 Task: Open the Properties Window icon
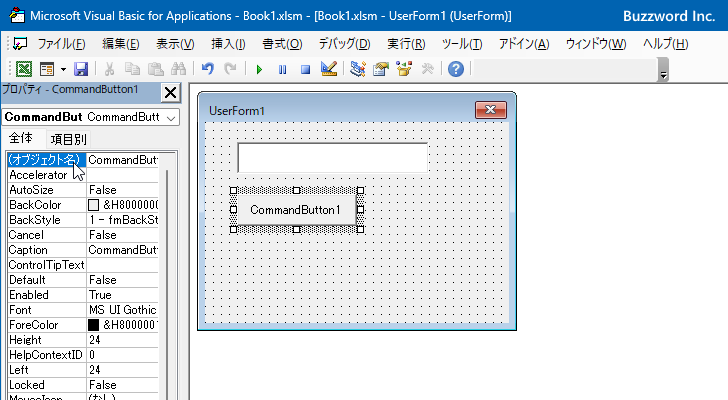point(381,69)
